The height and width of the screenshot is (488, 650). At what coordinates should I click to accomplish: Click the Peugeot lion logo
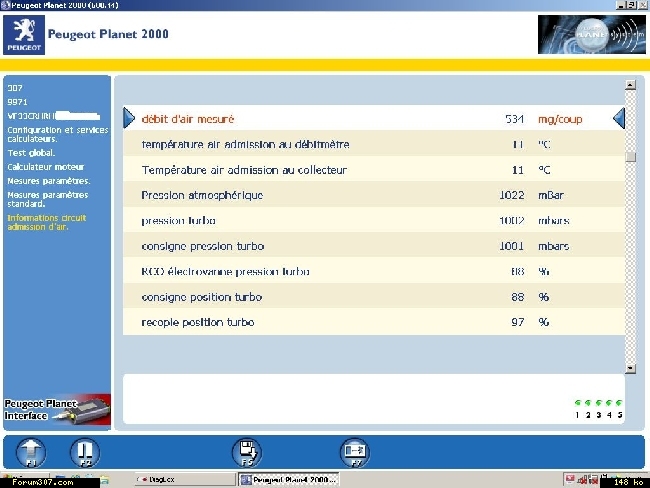[24, 35]
